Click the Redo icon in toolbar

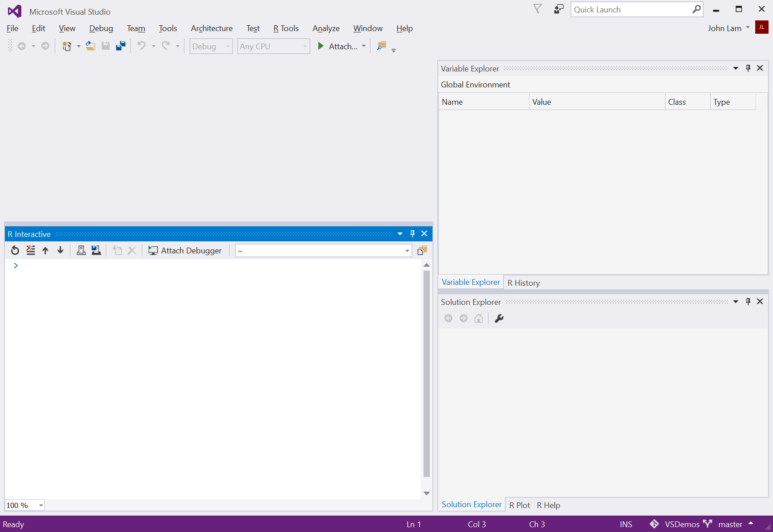click(166, 46)
